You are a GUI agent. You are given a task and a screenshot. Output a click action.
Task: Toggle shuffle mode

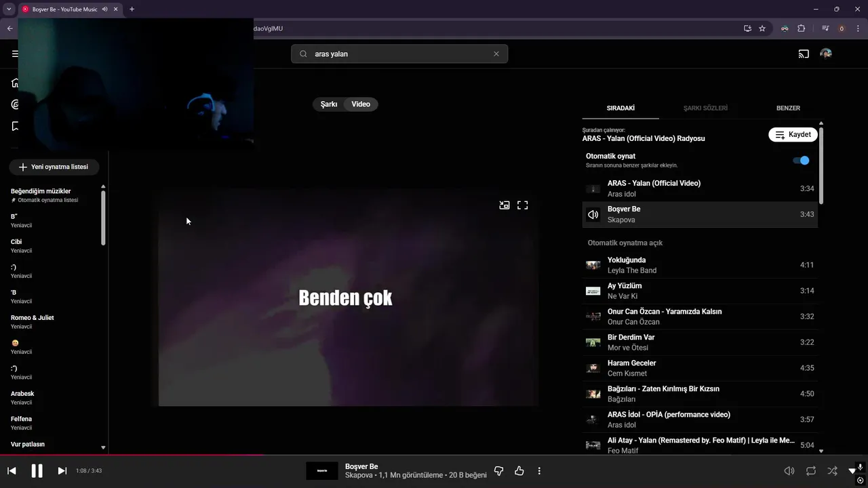(x=832, y=470)
